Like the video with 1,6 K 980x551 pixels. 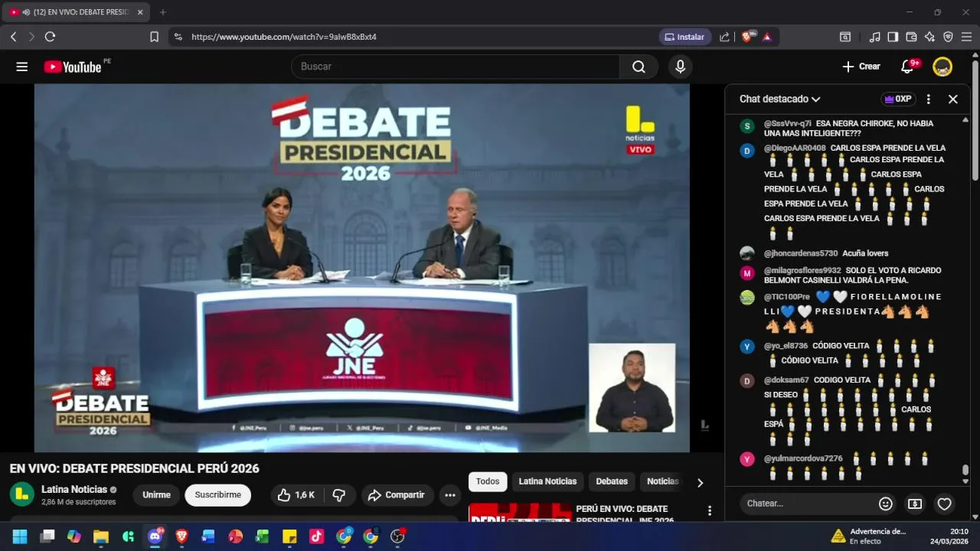click(x=296, y=495)
